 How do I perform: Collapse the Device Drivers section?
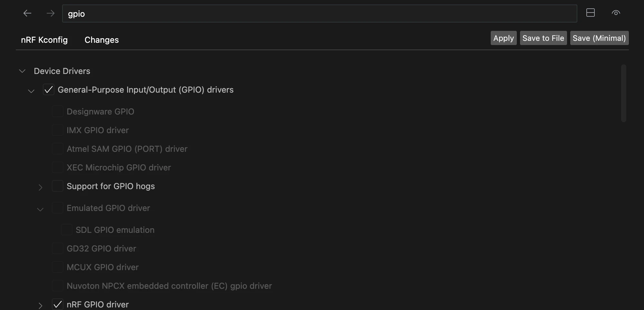(x=22, y=71)
